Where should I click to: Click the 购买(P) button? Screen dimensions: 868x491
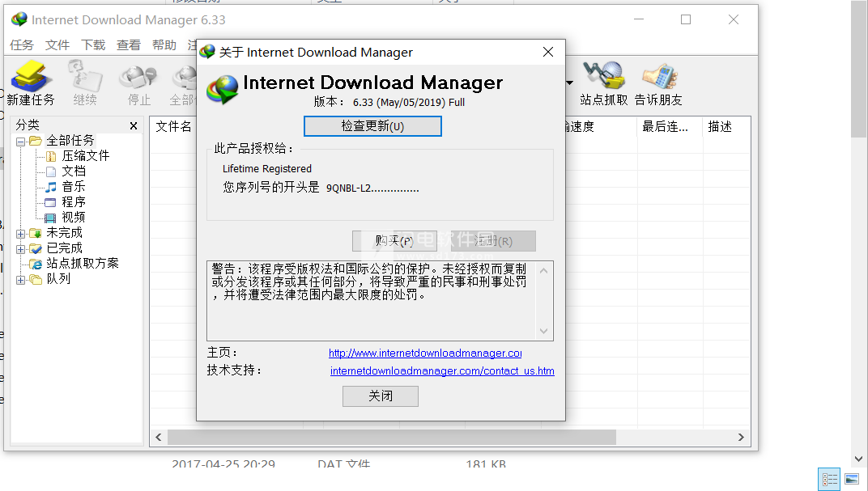click(x=394, y=241)
